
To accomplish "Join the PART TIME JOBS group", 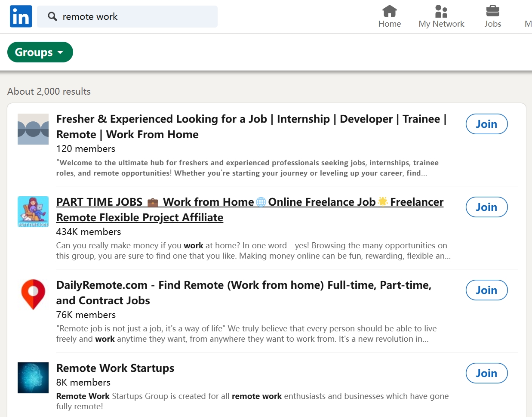I will tap(486, 207).
